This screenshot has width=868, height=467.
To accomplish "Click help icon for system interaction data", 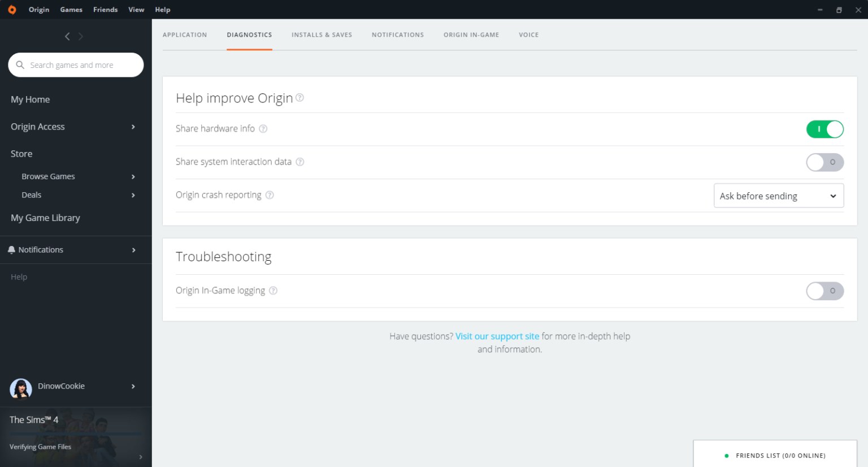I will [300, 162].
